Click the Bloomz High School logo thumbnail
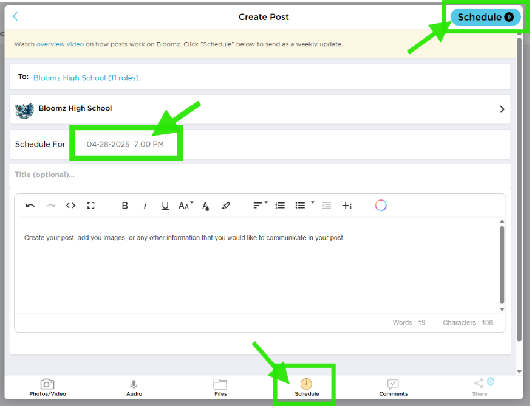The image size is (532, 408). coord(24,111)
